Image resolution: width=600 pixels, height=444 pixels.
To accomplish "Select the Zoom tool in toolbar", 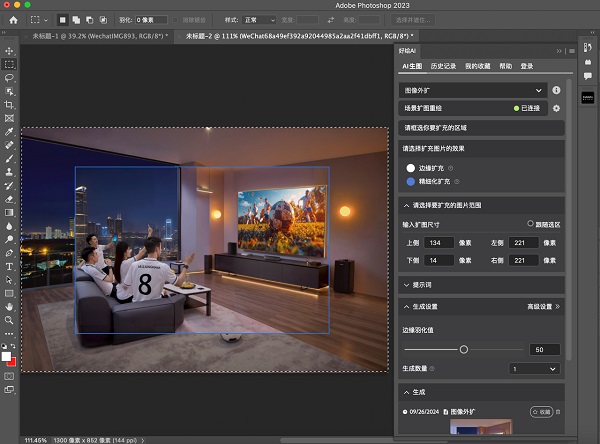I will tap(9, 320).
